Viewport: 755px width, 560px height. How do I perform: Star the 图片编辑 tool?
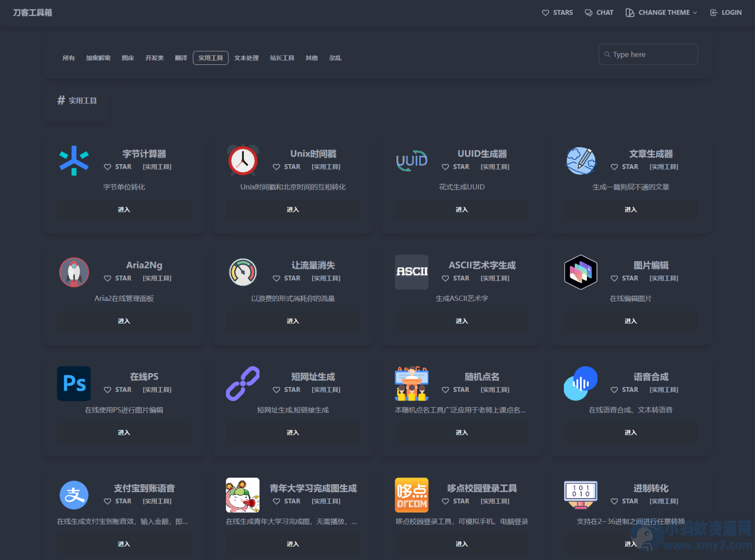(x=624, y=278)
